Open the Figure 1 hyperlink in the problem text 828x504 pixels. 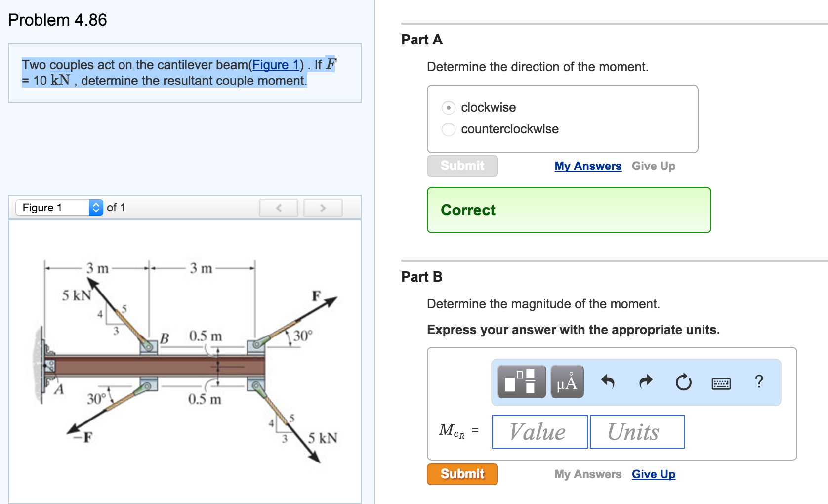pyautogui.click(x=275, y=65)
